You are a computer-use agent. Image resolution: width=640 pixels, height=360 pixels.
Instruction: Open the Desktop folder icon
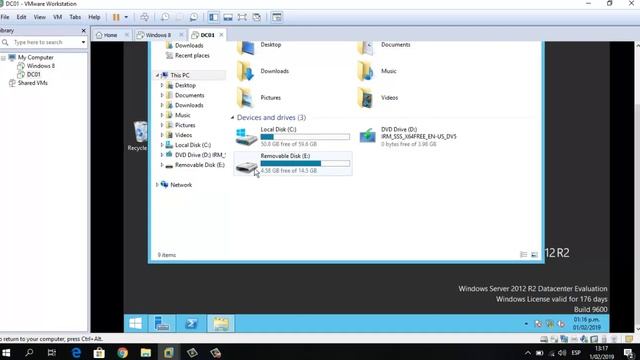(x=245, y=47)
